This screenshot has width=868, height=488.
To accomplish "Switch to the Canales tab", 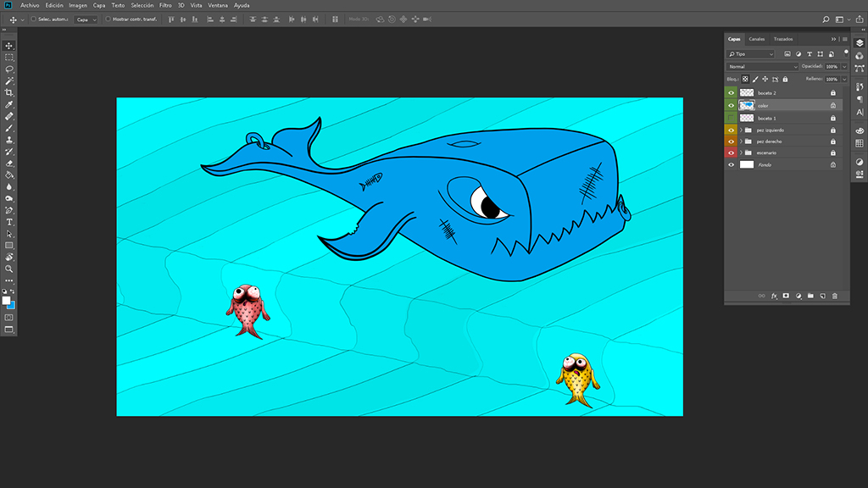I will [756, 39].
